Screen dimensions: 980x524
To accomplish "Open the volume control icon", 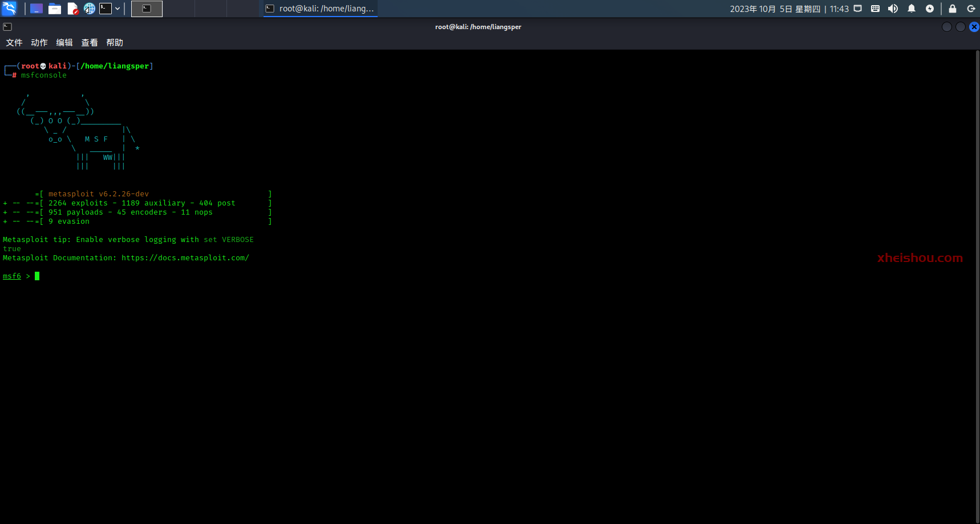I will (x=893, y=9).
